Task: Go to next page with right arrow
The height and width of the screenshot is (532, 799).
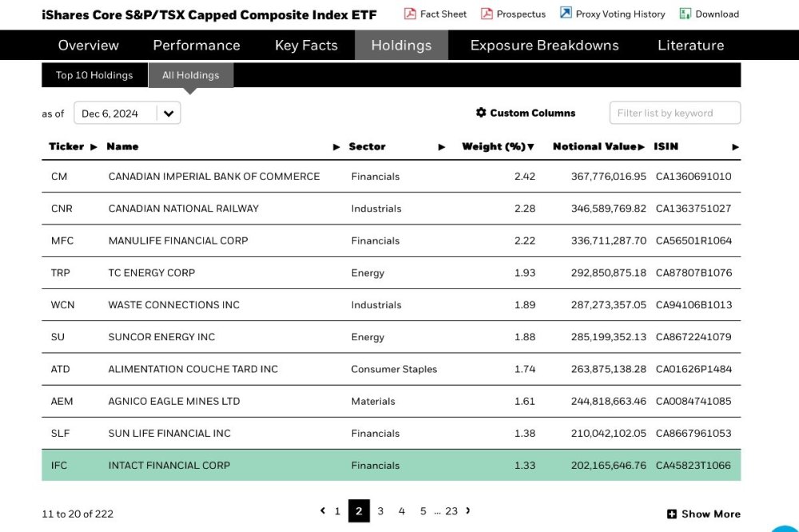Action: click(467, 510)
